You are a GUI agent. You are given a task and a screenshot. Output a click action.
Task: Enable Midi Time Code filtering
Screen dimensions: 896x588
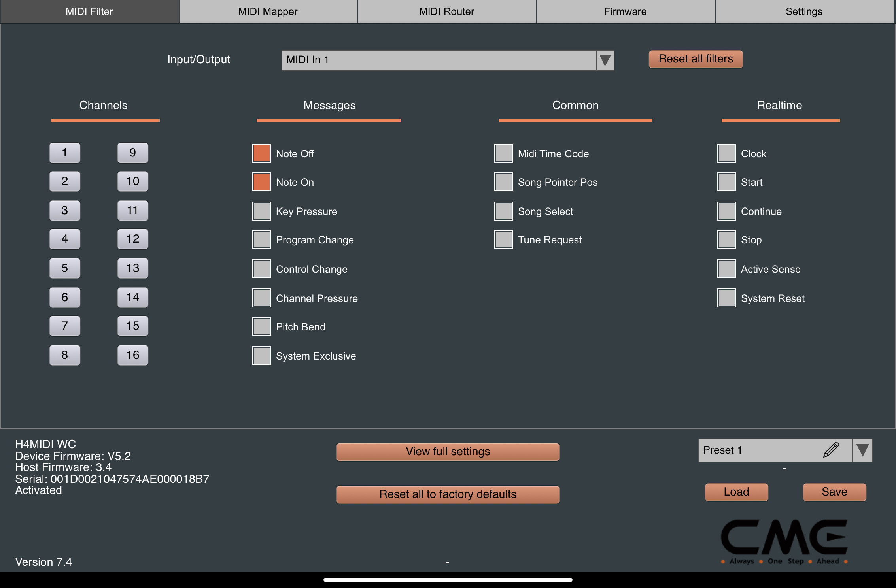click(503, 153)
